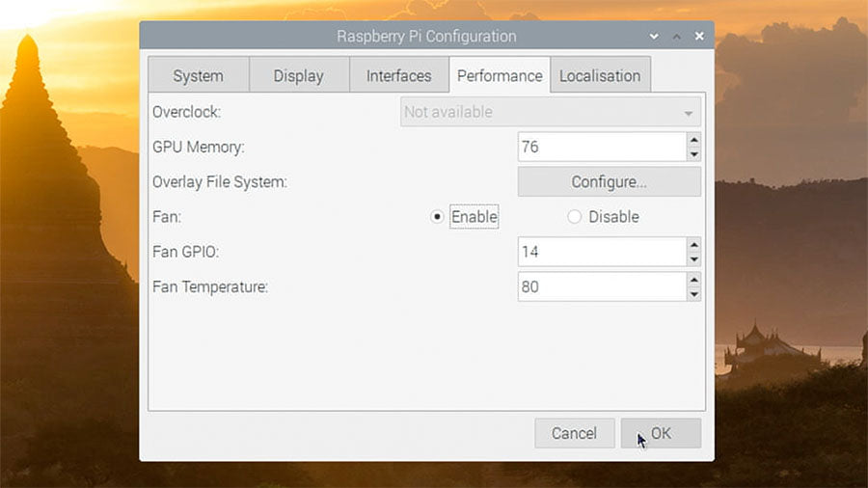Lower Fan Temperature with down arrow
Viewport: 868px width, 488px height.
tap(694, 294)
